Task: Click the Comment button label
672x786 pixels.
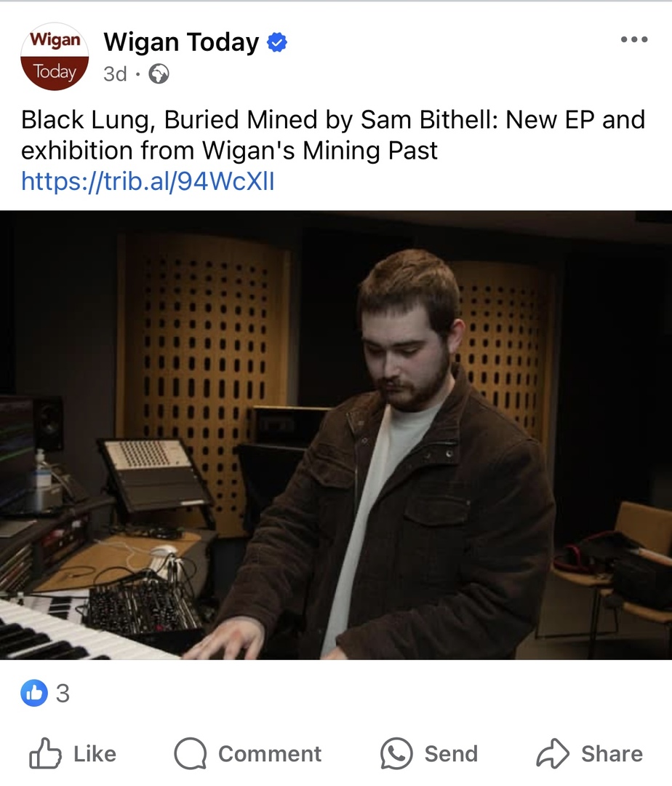Action: point(270,753)
